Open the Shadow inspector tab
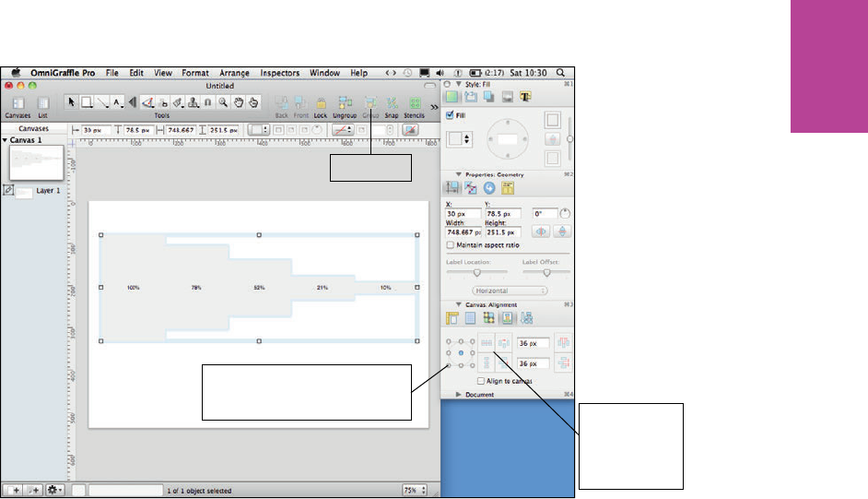This screenshot has height=499, width=868. pos(488,97)
